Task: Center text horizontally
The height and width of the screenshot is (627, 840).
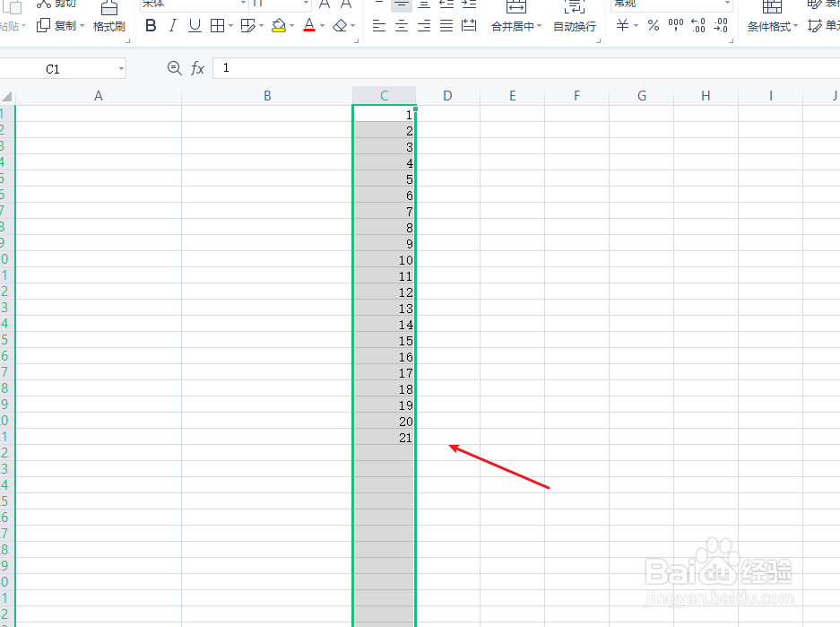Action: [x=402, y=26]
